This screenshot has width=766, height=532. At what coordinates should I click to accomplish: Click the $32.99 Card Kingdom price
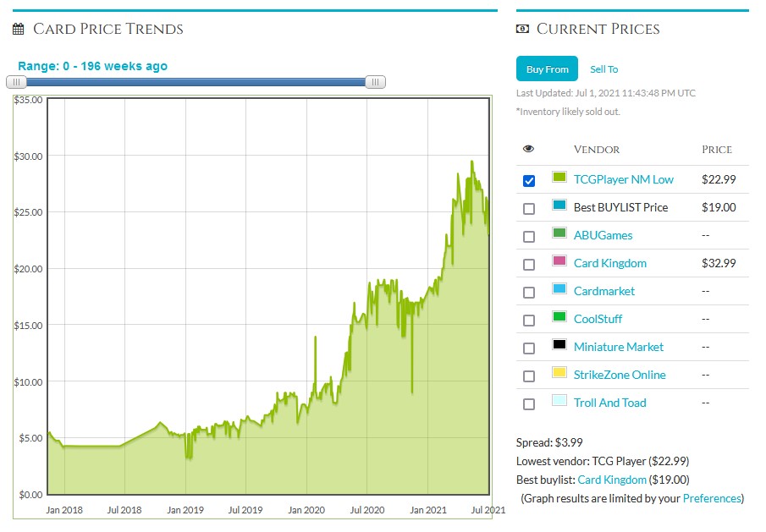pos(719,263)
